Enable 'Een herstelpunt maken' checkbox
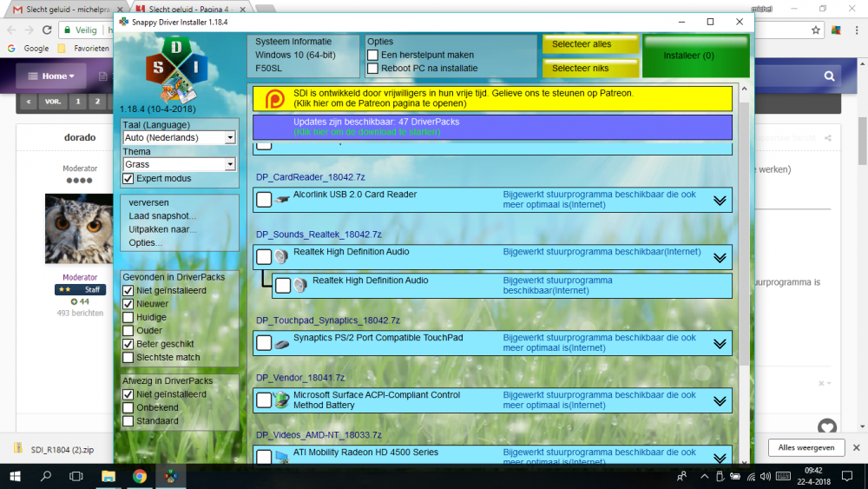The image size is (868, 489). pyautogui.click(x=372, y=55)
